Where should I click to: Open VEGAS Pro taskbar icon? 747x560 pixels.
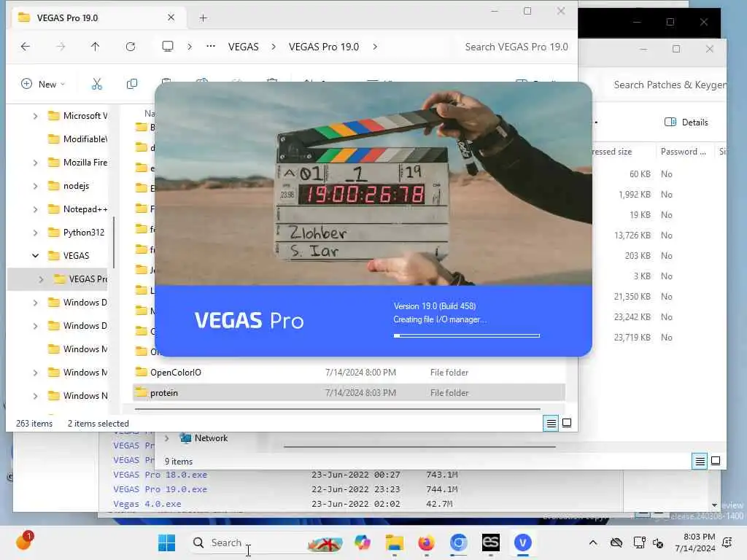coord(522,542)
